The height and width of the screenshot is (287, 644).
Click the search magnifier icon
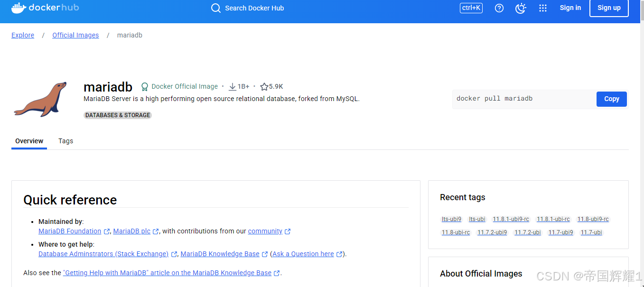tap(216, 8)
